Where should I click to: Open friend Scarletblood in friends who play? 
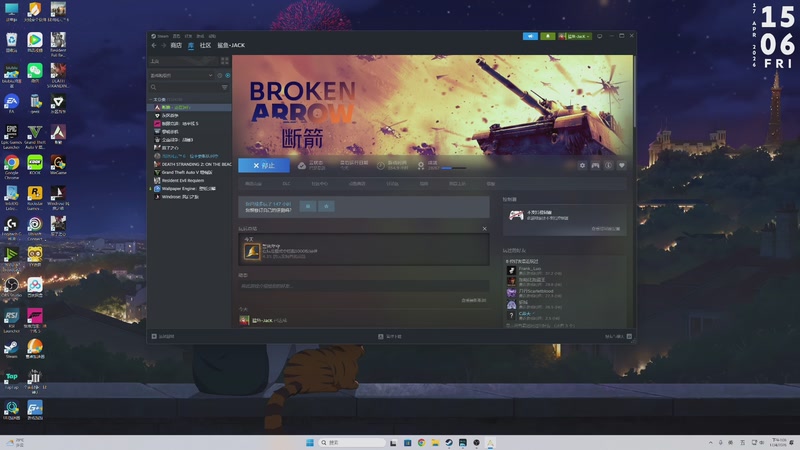(536, 291)
